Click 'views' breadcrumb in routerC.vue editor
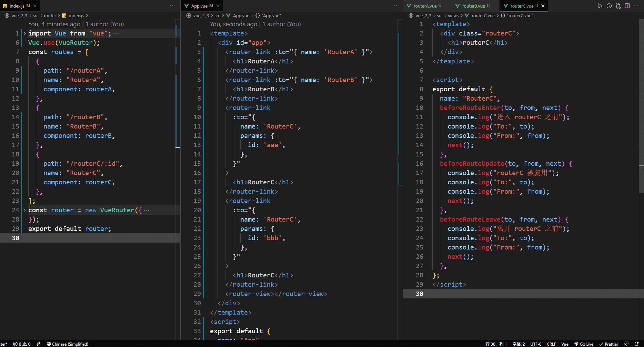Image resolution: width=644 pixels, height=347 pixels. click(453, 16)
